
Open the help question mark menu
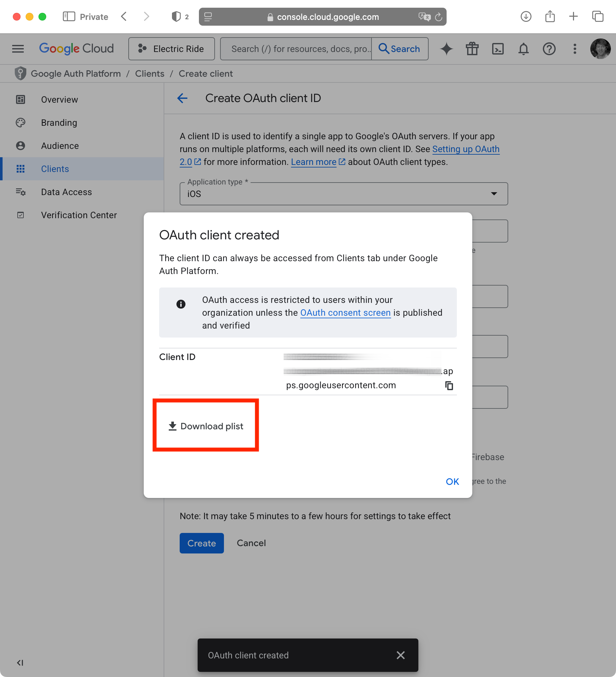tap(549, 49)
